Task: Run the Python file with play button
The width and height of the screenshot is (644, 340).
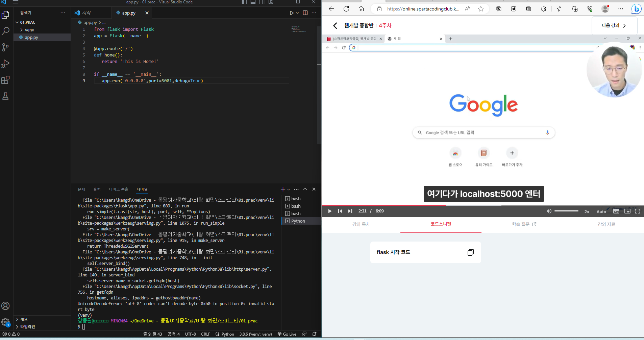Action: point(291,13)
